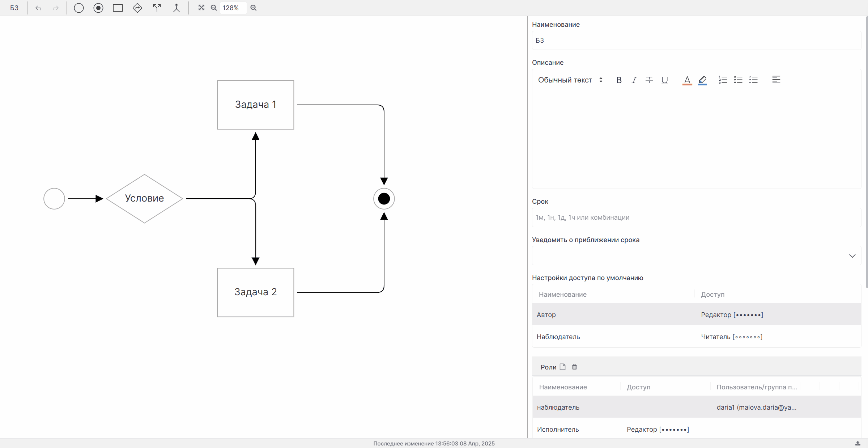
Task: Click into the Описание text area
Action: point(696,140)
